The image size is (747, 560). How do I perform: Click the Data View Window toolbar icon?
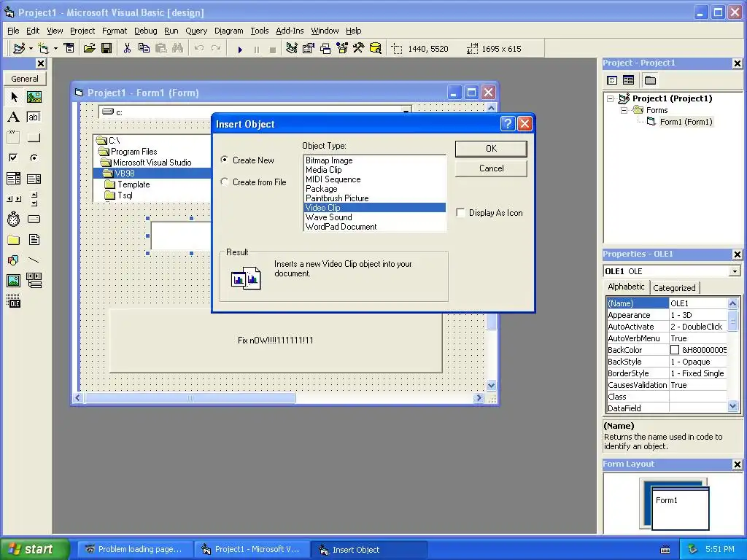point(376,49)
